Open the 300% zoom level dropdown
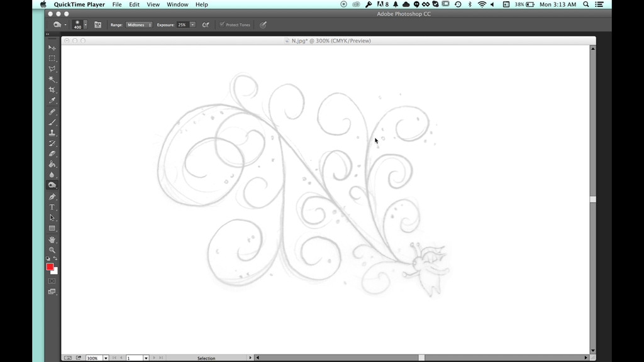The width and height of the screenshot is (644, 362). [106, 358]
